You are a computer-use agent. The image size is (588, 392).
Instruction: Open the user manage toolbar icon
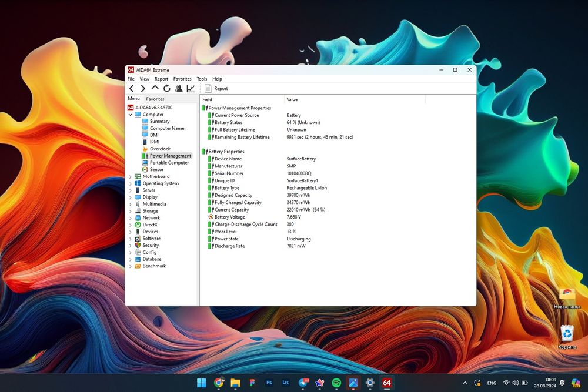(179, 89)
